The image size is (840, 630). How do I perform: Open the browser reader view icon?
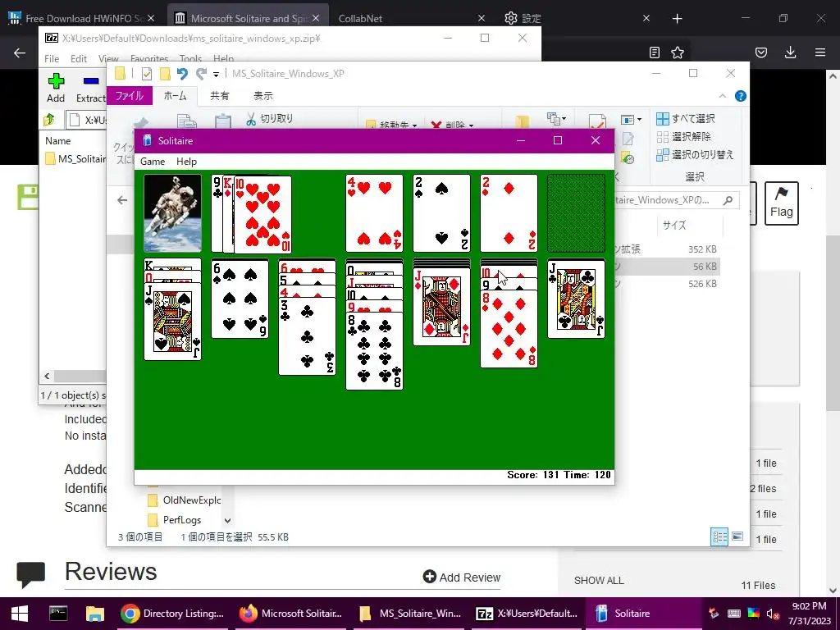(654, 52)
